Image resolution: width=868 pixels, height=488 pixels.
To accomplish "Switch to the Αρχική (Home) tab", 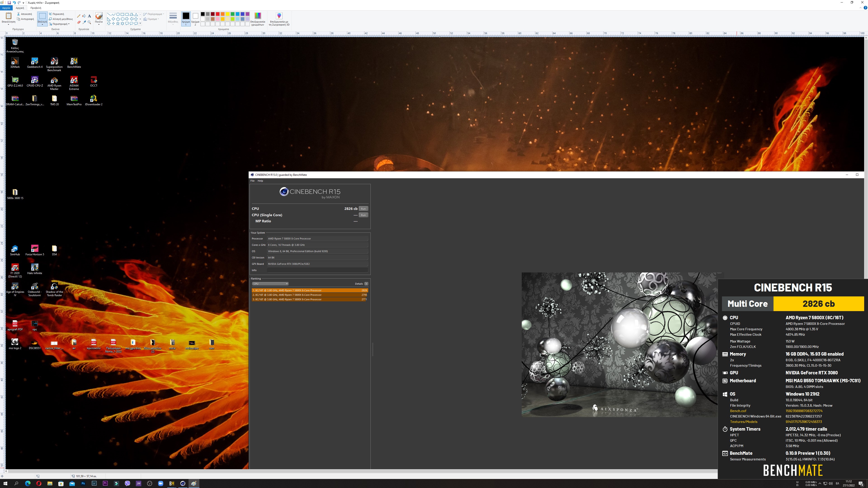I will pyautogui.click(x=20, y=8).
